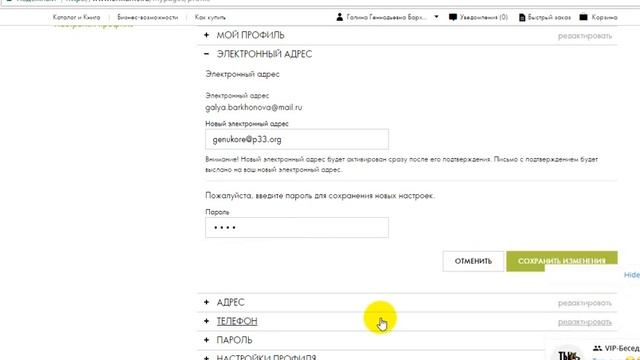Expand the МОЙ ПРОФИЛЬ section
Viewport: 640px width, 360px height.
pyautogui.click(x=207, y=35)
